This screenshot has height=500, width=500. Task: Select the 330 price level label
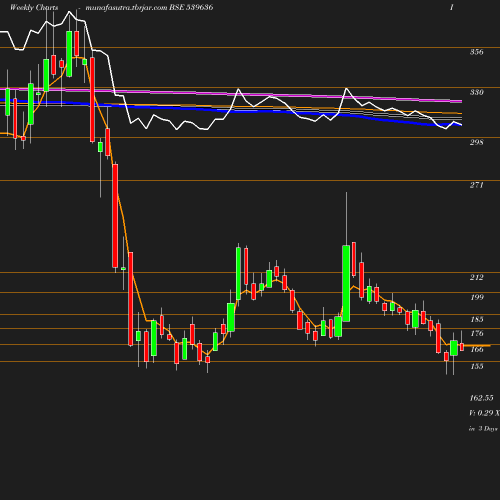click(476, 92)
